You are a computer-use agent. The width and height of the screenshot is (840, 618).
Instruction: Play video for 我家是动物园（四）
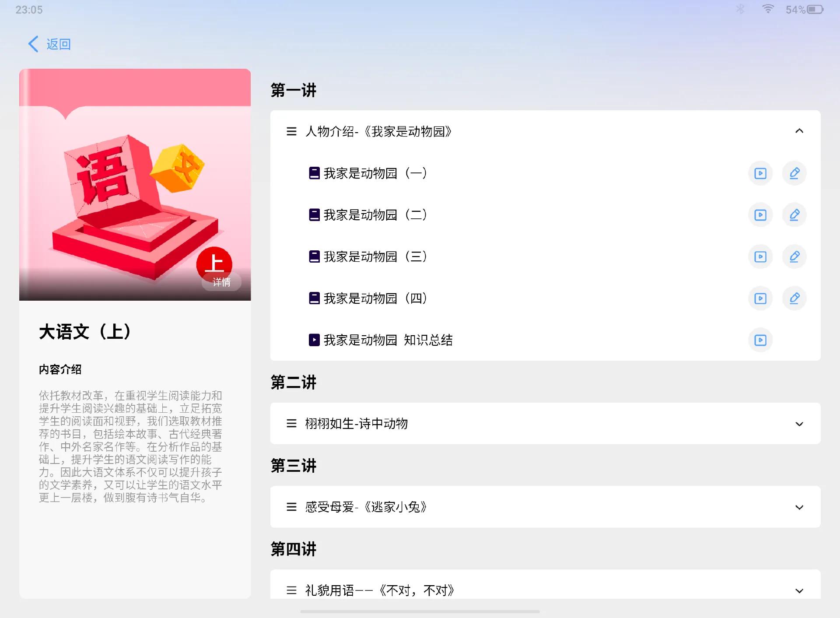[760, 298]
